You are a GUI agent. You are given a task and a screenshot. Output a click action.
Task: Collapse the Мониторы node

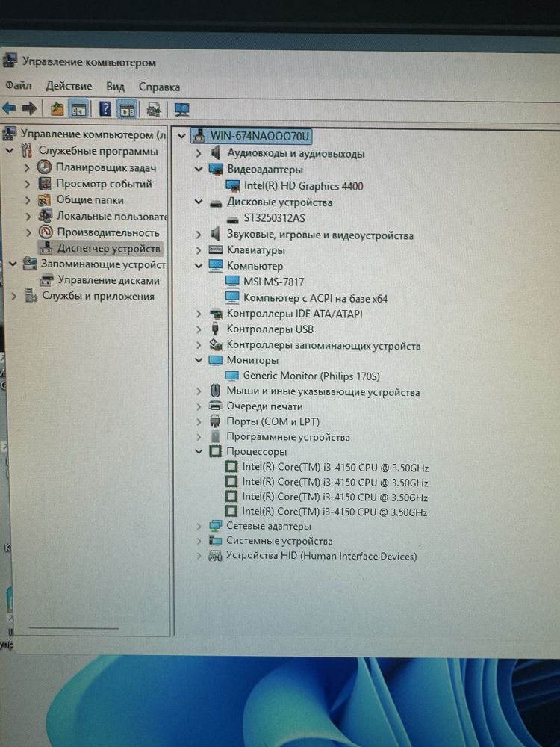(x=199, y=360)
